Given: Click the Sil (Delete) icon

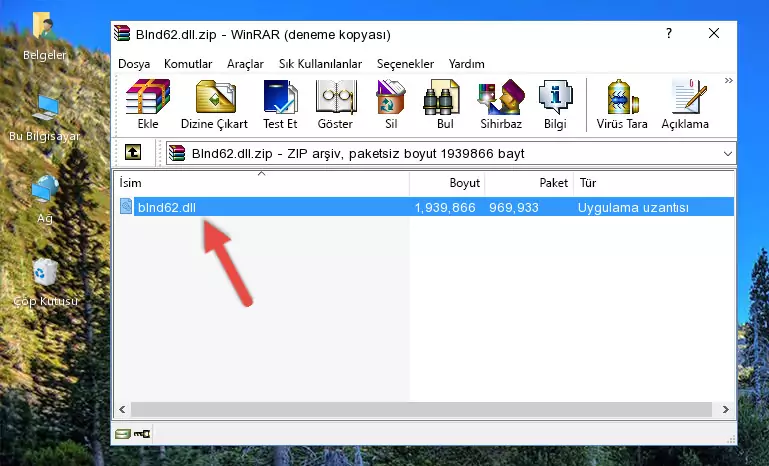Looking at the screenshot, I should (x=391, y=104).
